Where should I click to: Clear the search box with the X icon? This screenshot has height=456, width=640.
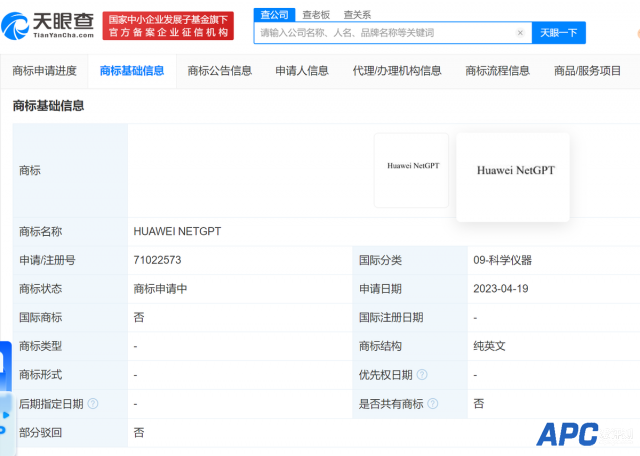coord(520,33)
